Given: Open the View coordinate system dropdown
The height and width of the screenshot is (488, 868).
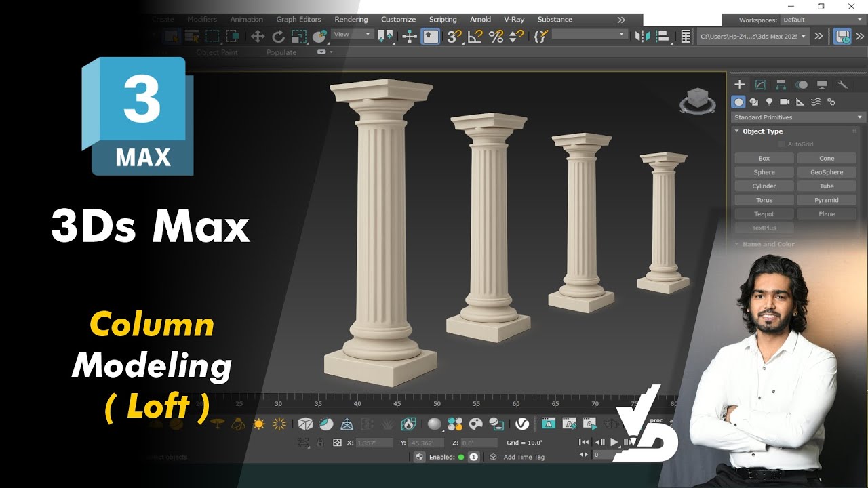Looking at the screenshot, I should (x=353, y=34).
